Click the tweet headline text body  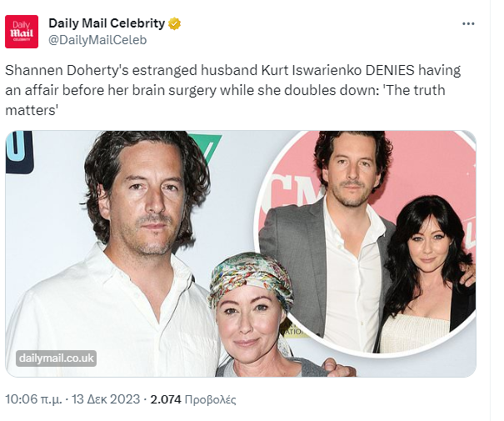point(233,88)
